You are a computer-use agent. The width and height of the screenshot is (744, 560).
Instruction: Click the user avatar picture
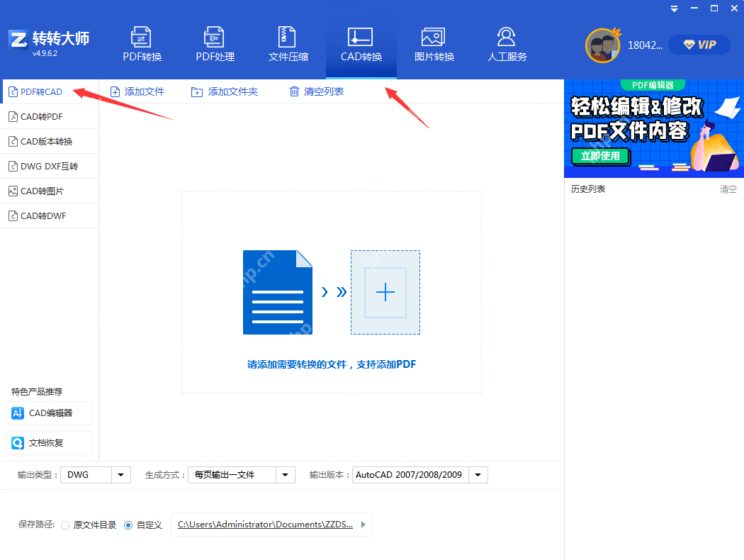click(602, 45)
